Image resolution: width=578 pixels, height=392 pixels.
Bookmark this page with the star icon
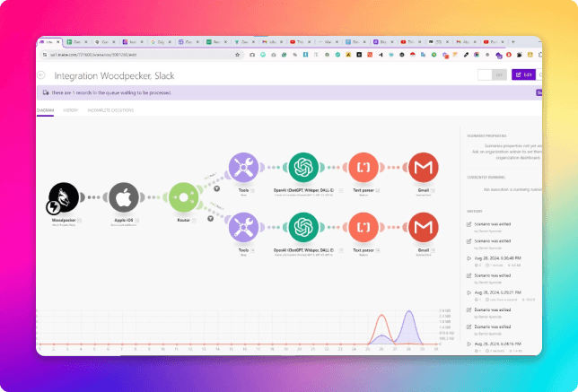point(237,55)
